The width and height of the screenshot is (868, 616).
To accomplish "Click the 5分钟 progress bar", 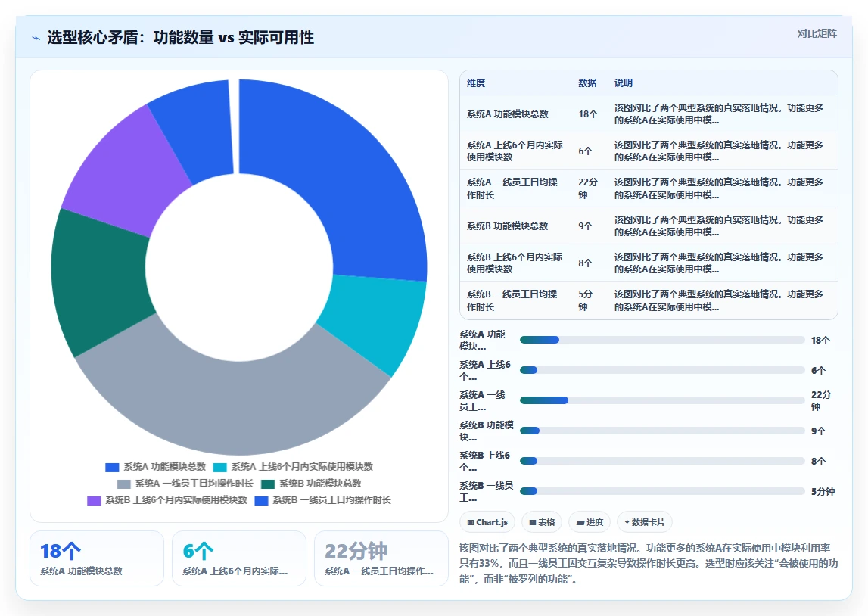I will [662, 491].
